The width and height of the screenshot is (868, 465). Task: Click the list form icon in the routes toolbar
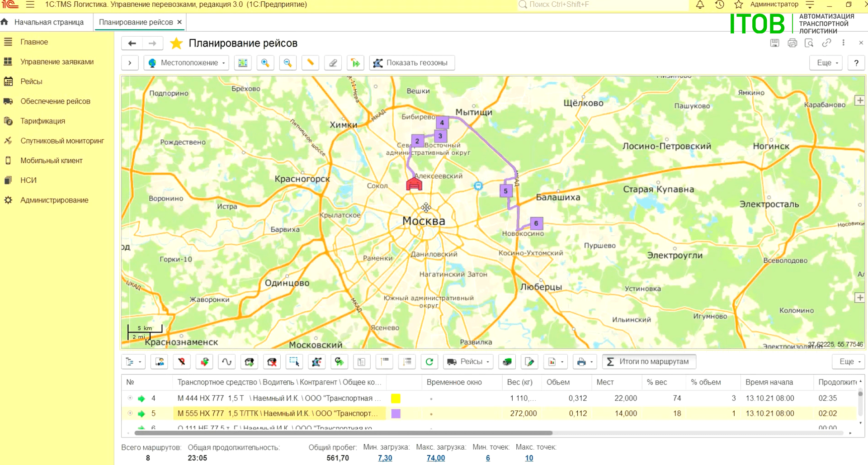(362, 361)
